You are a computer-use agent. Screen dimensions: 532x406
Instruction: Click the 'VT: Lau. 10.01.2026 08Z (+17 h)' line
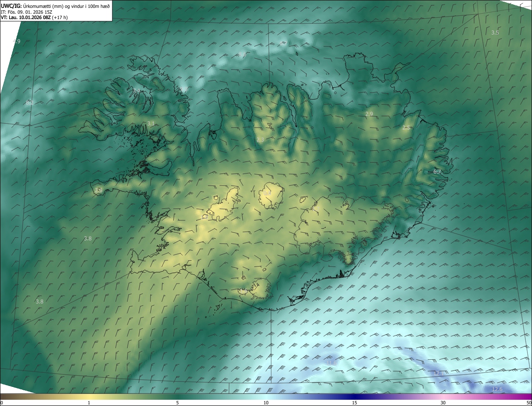pyautogui.click(x=34, y=17)
